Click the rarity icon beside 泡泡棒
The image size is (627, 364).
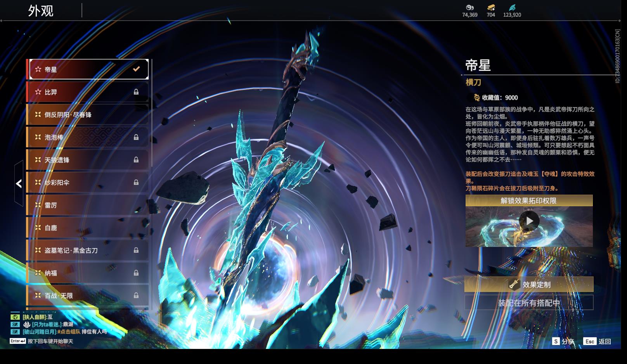click(x=38, y=137)
